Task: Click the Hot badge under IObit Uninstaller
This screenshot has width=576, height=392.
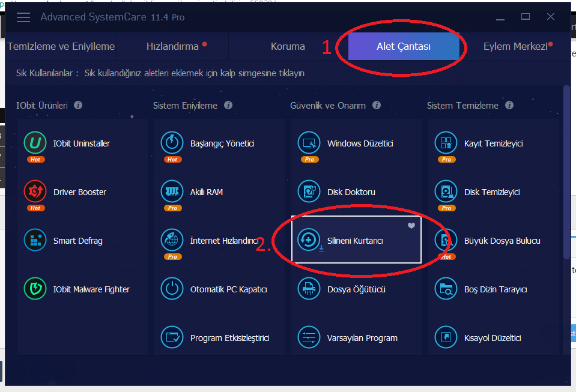Action: point(35,159)
